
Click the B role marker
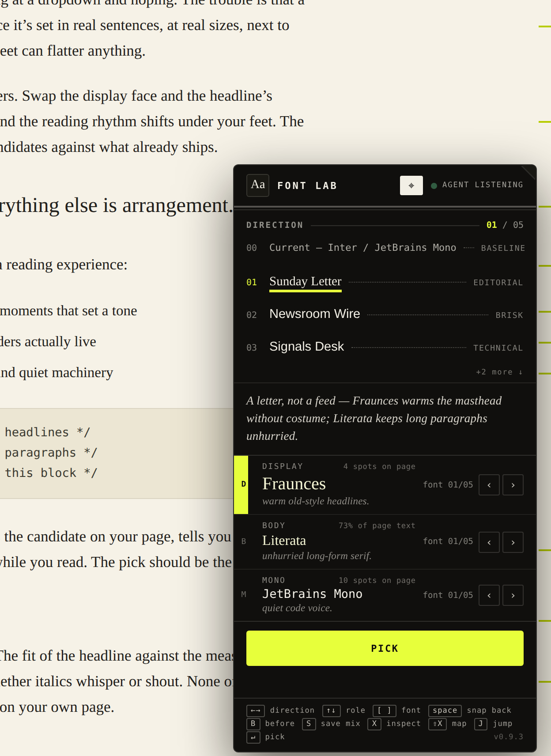point(244,541)
